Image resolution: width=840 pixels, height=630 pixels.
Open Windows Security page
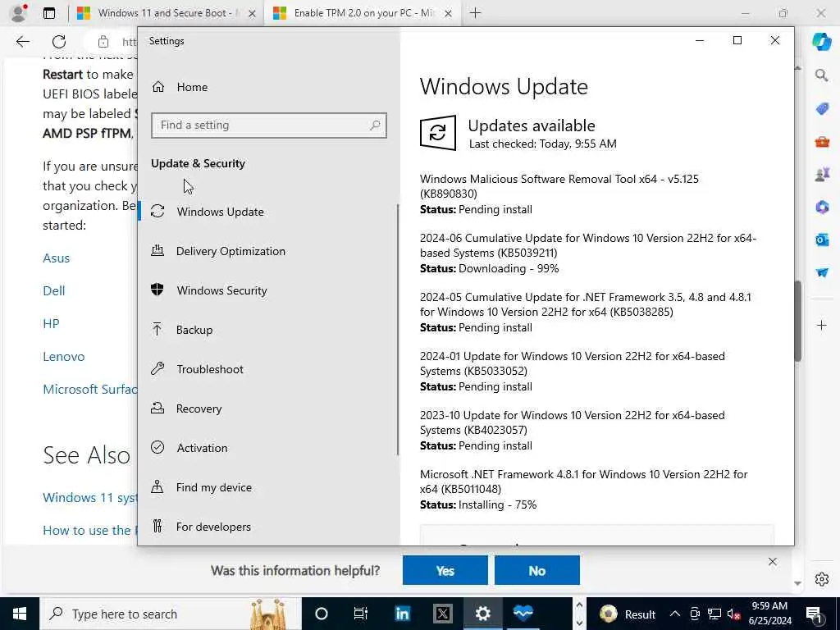pyautogui.click(x=221, y=290)
